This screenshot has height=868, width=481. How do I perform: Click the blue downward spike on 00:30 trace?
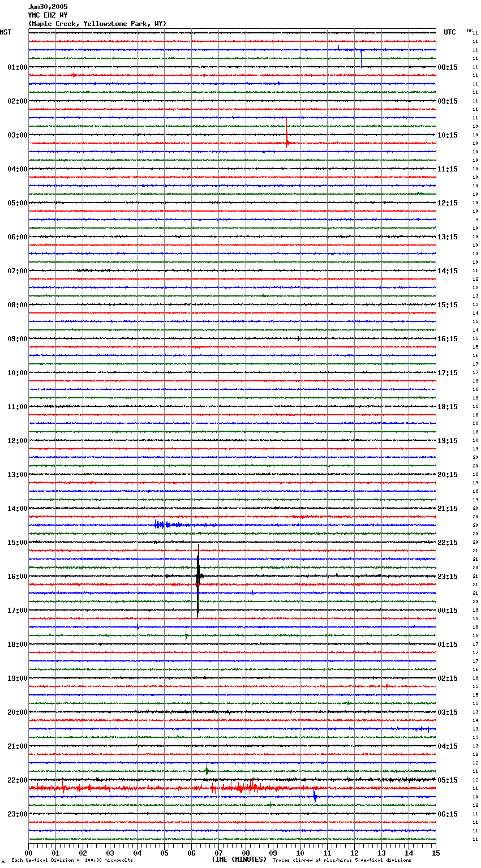[x=361, y=58]
